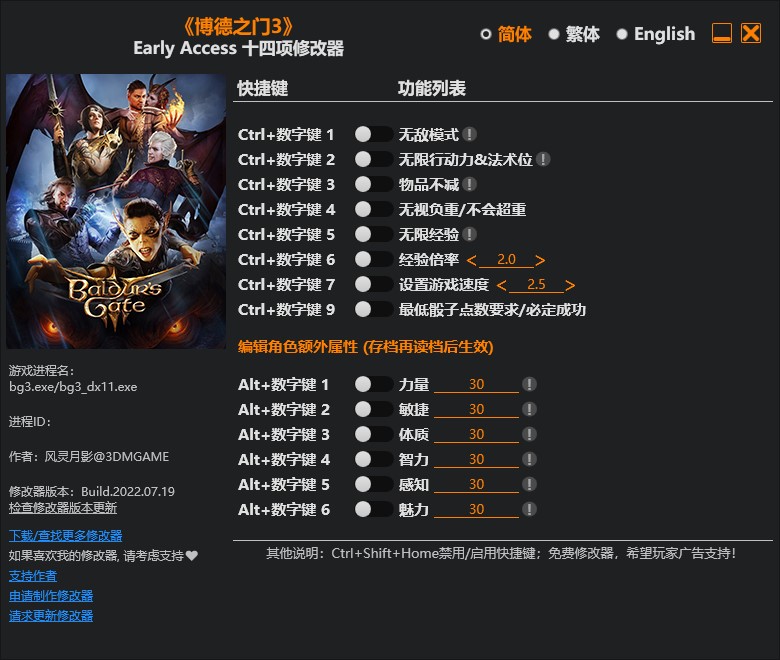
Task: Click the info icon in the 体质 row
Action: coord(529,434)
